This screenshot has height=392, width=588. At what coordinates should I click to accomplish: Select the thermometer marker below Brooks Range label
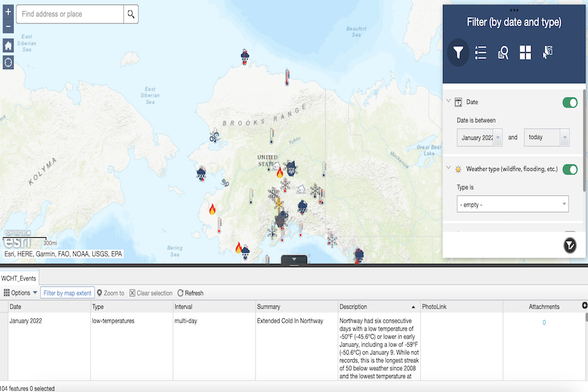272,136
